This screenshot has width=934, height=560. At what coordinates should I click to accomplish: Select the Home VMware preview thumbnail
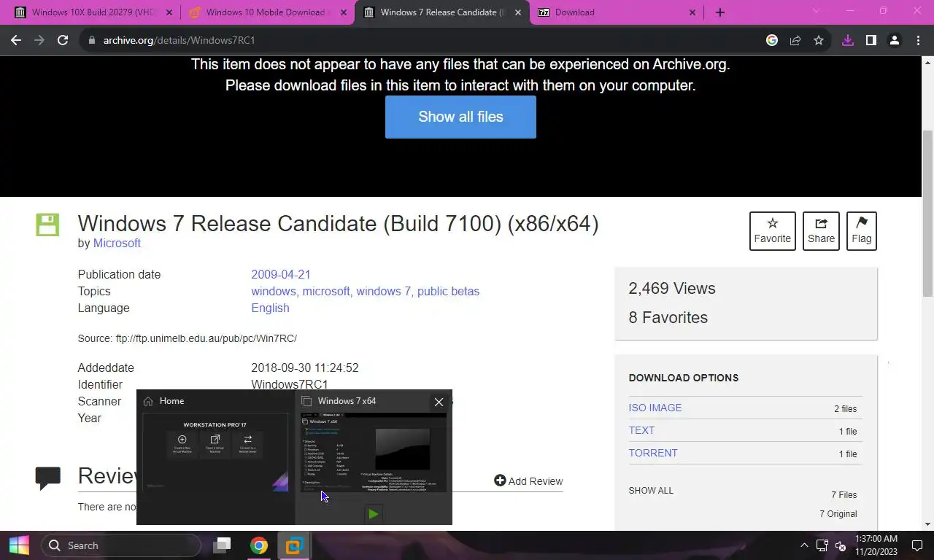tap(215, 452)
